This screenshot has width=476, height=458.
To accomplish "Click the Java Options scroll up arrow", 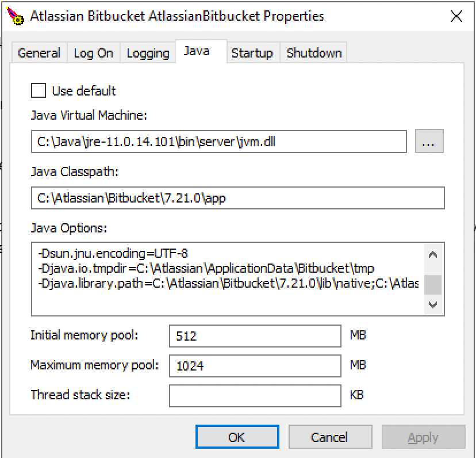I will [x=432, y=254].
